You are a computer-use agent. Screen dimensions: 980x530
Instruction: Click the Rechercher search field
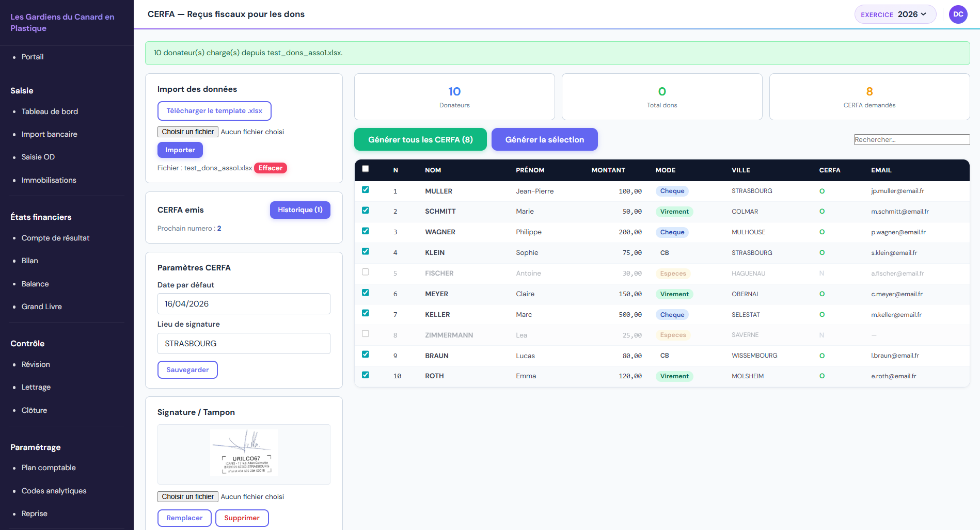pos(911,139)
